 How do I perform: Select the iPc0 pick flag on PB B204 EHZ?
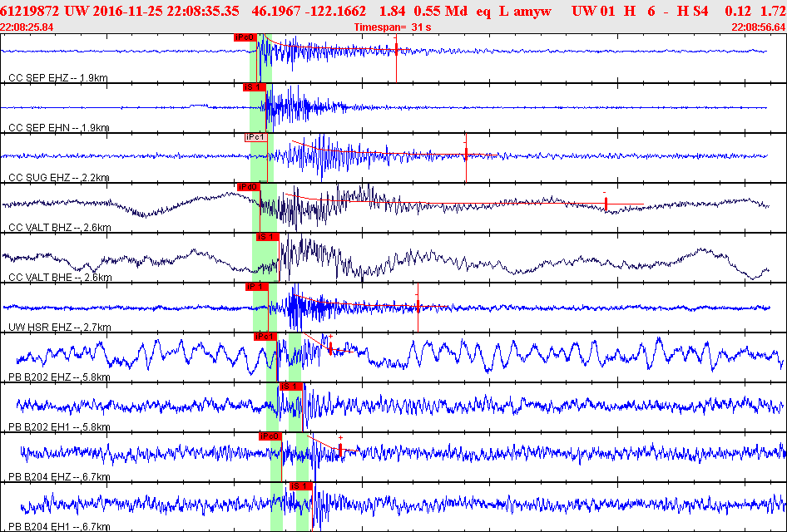270,436
